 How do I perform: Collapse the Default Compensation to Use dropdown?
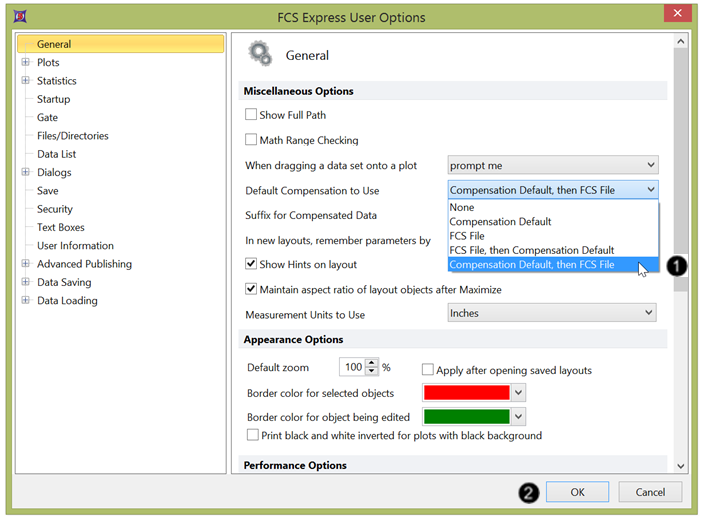coord(553,190)
